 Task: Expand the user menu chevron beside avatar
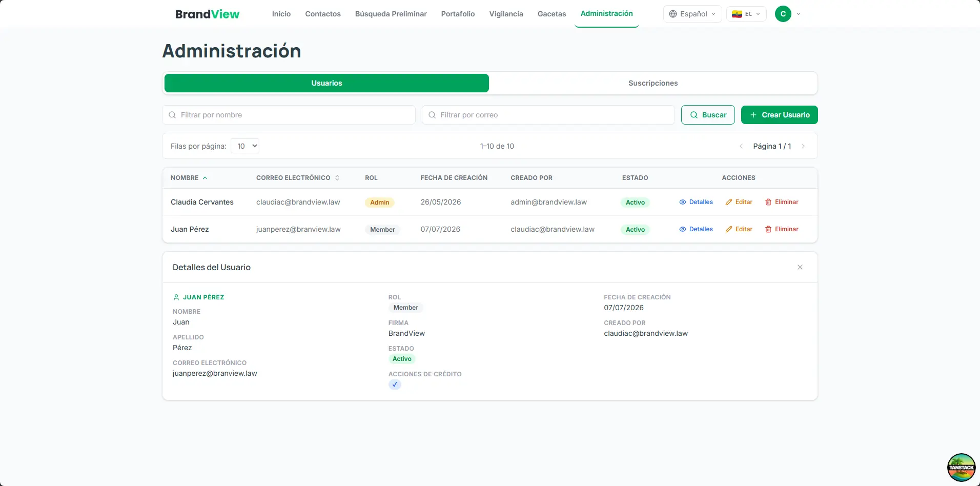tap(799, 14)
